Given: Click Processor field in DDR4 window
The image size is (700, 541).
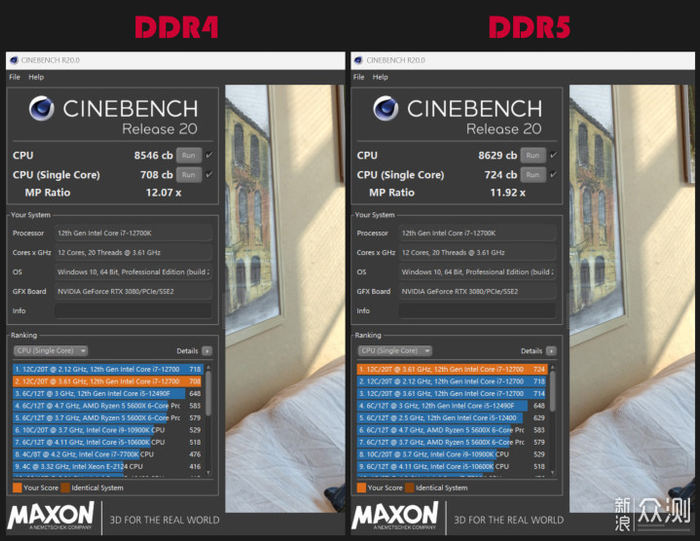Looking at the screenshot, I should (133, 233).
